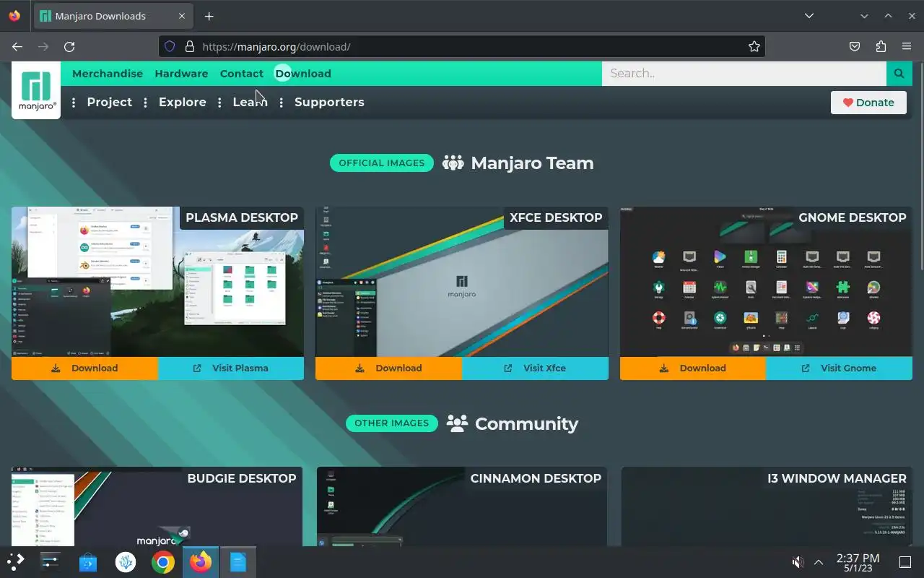
Task: Click the Community heading
Action: 526,423
